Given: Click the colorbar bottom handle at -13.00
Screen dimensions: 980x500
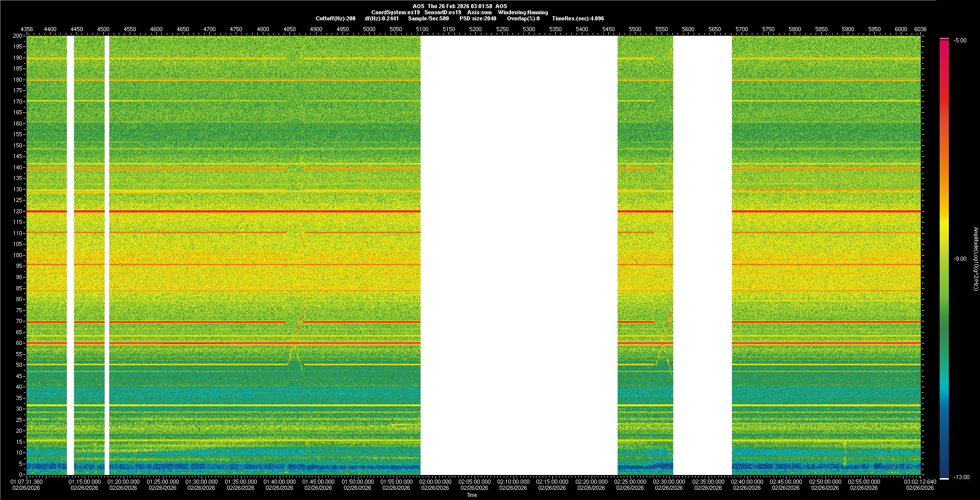Looking at the screenshot, I should pos(944,478).
